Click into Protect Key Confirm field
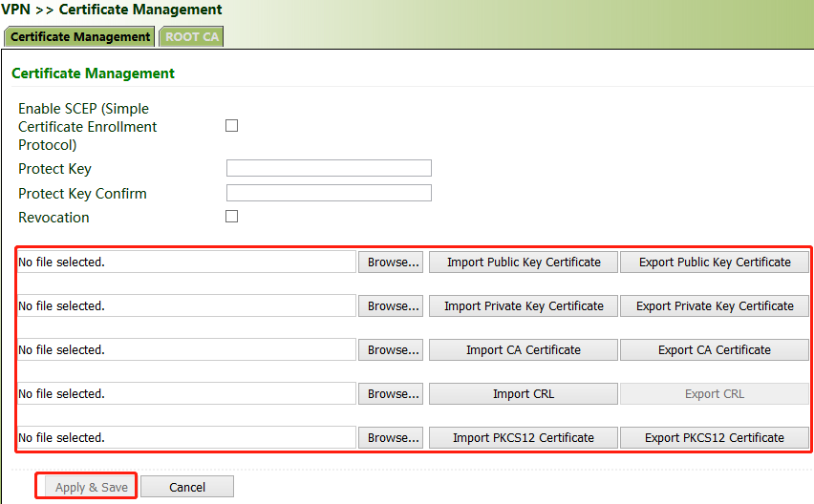814x504 pixels. click(329, 193)
